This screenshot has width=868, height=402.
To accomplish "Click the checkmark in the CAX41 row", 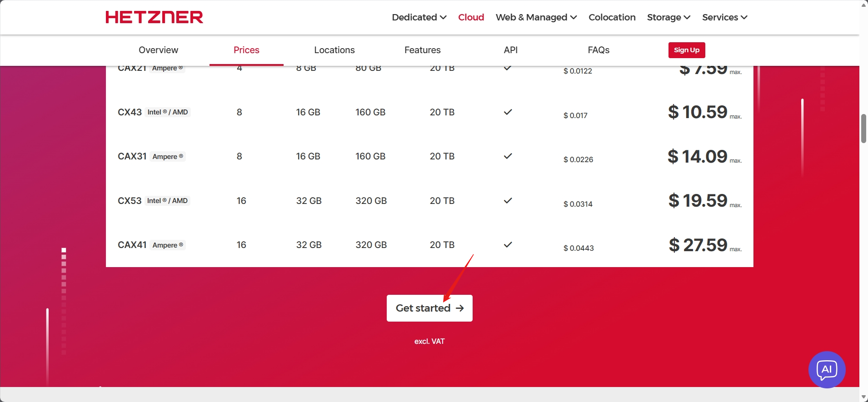I will (508, 244).
